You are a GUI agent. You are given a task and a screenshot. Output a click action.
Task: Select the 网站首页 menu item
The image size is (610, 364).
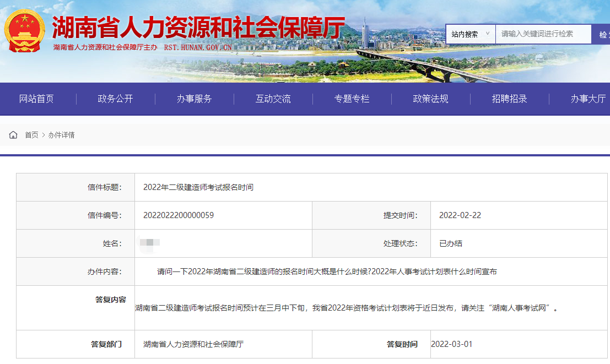click(x=37, y=99)
